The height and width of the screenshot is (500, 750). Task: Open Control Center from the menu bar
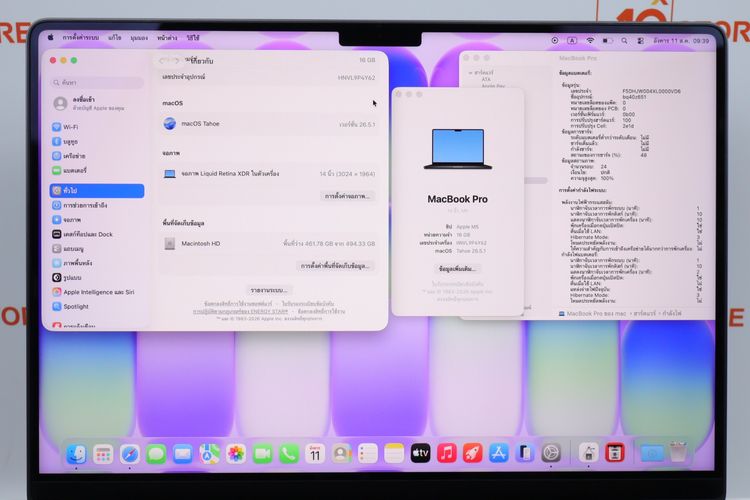[640, 41]
